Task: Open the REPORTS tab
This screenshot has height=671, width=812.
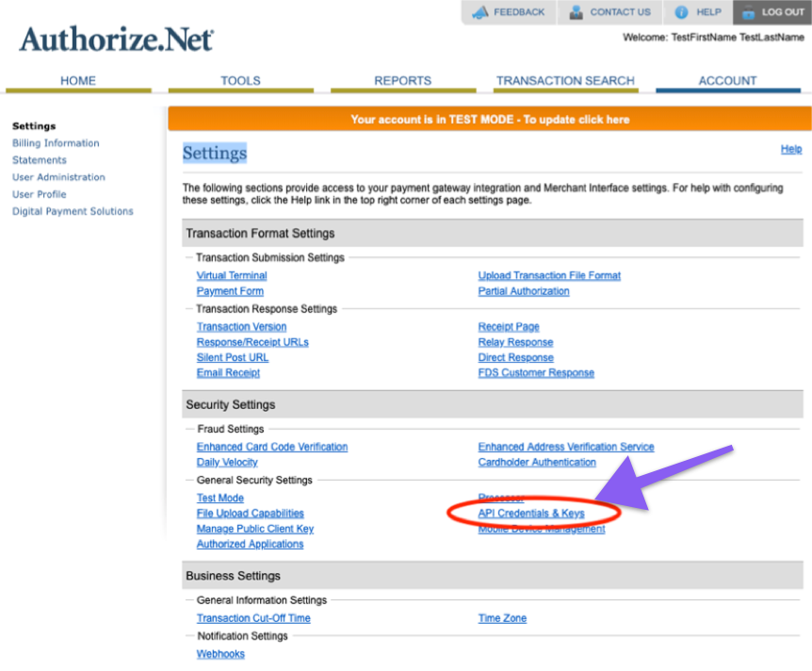Action: click(x=403, y=81)
